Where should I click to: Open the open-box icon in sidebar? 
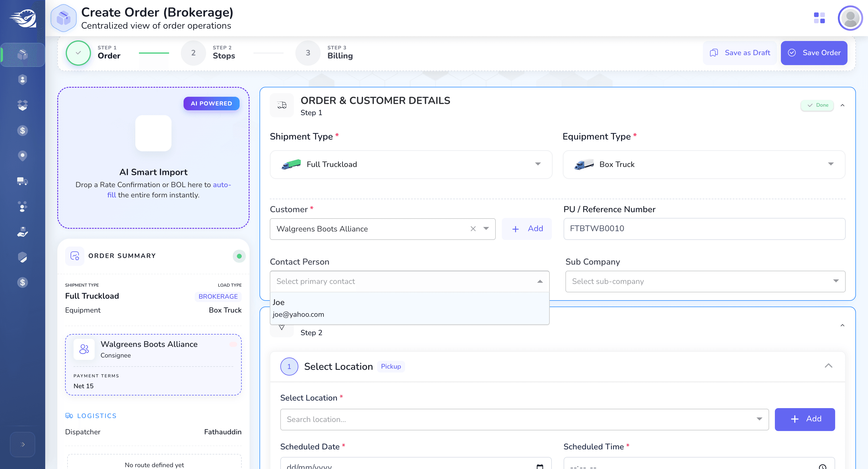pos(23,105)
